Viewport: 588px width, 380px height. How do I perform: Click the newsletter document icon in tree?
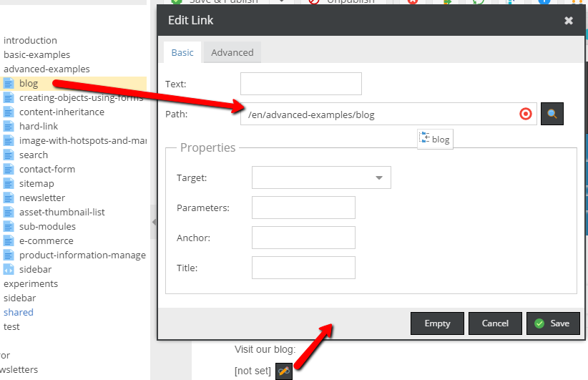pyautogui.click(x=9, y=198)
